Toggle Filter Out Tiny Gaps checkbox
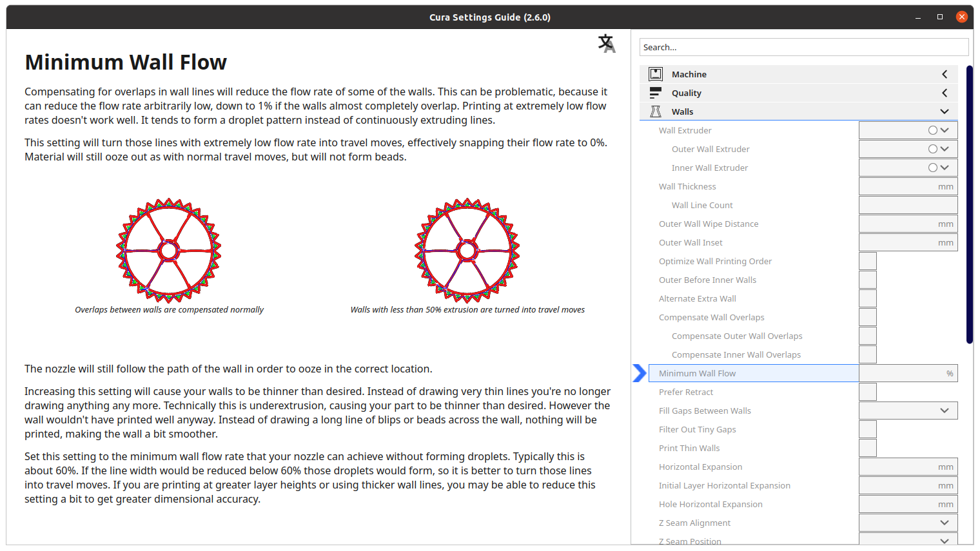Screen dimensions: 980x551 [x=868, y=429]
